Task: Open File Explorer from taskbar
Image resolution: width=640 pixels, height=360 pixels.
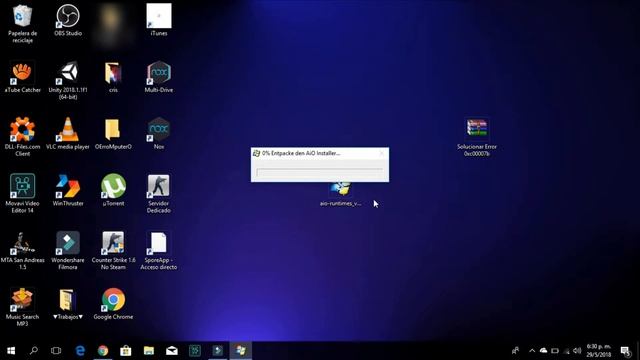Action: pyautogui.click(x=149, y=350)
